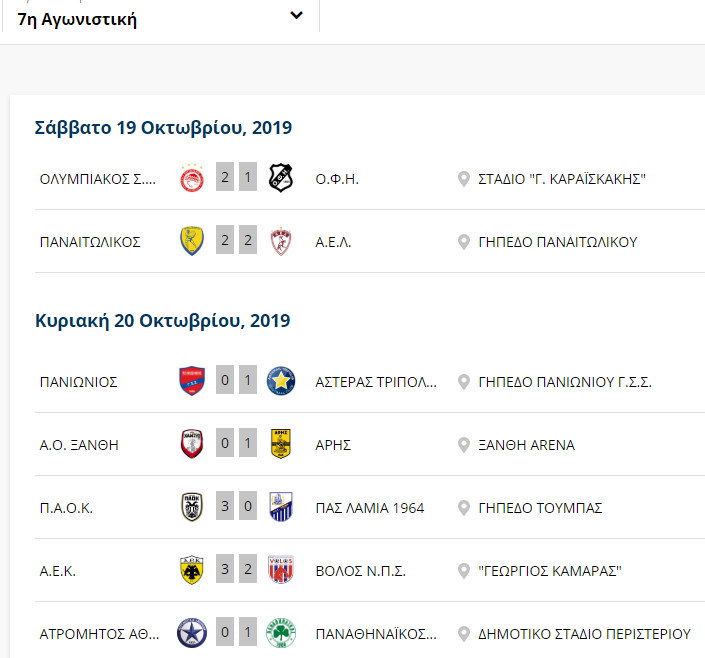
Task: Click the dropdown chevron arrow
Action: tap(296, 15)
